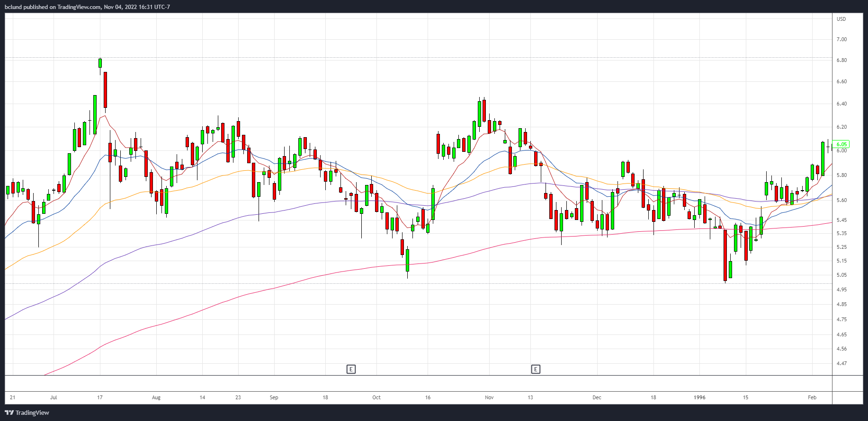Click the 18 date label between Dec and 1996
The image size is (868, 421).
click(653, 397)
